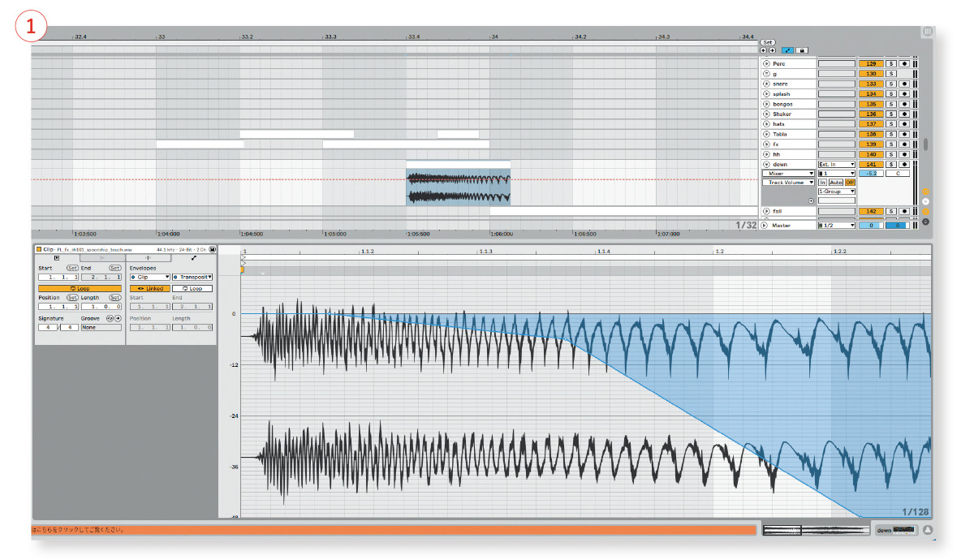Solo the snare track

coord(890,84)
